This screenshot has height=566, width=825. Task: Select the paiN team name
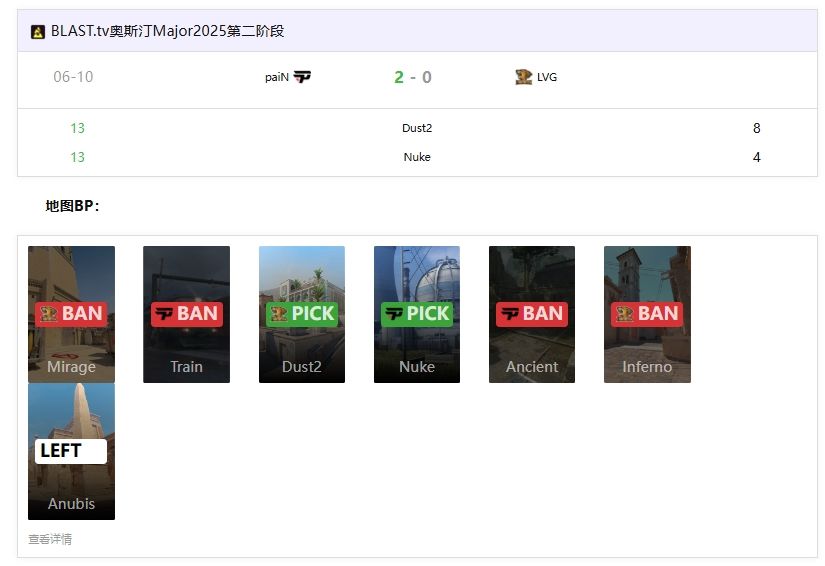point(277,77)
